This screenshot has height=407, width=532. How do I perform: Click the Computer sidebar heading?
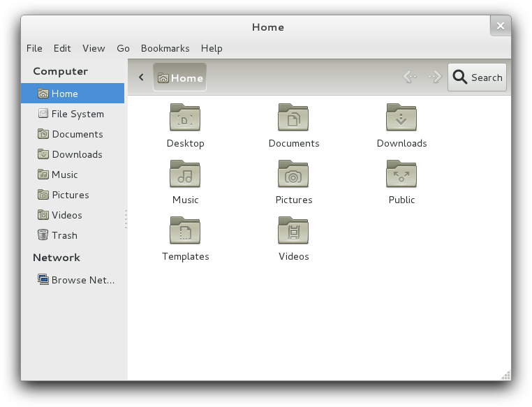61,71
